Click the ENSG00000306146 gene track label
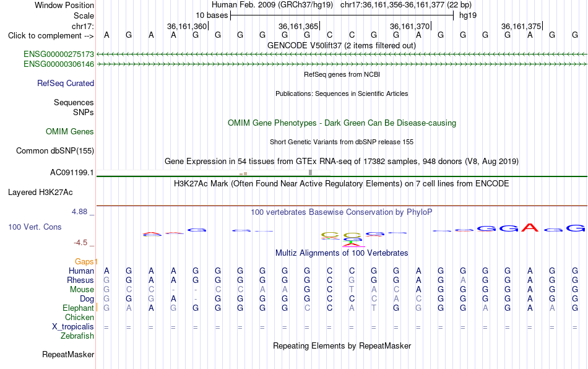588x369 pixels. point(59,64)
